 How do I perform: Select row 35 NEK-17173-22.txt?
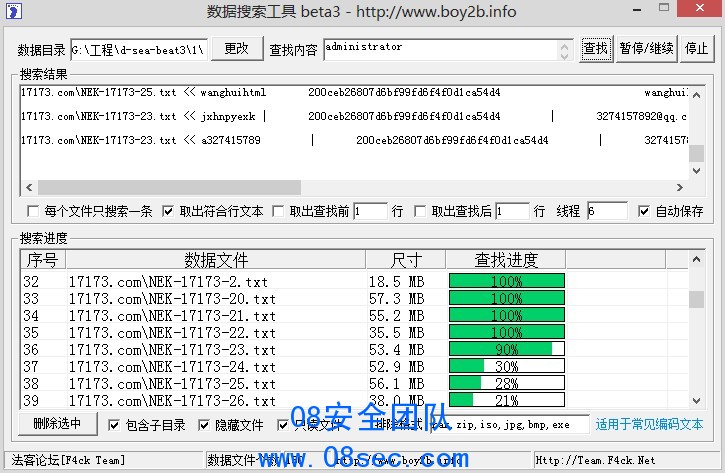(354, 332)
